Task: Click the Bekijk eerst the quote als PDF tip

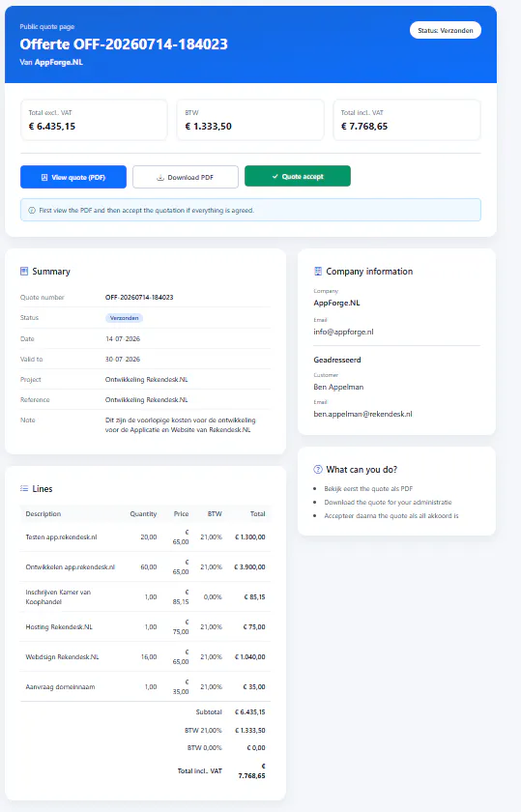Action: pyautogui.click(x=368, y=488)
